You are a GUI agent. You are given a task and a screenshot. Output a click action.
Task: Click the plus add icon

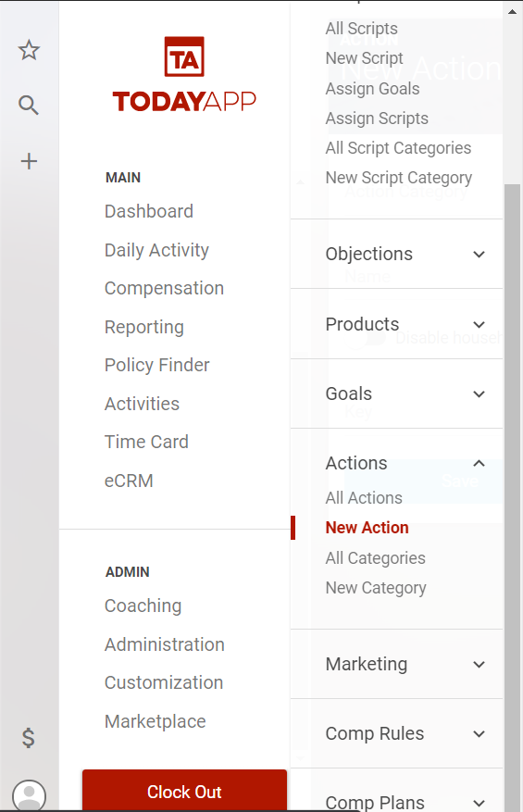coord(29,161)
